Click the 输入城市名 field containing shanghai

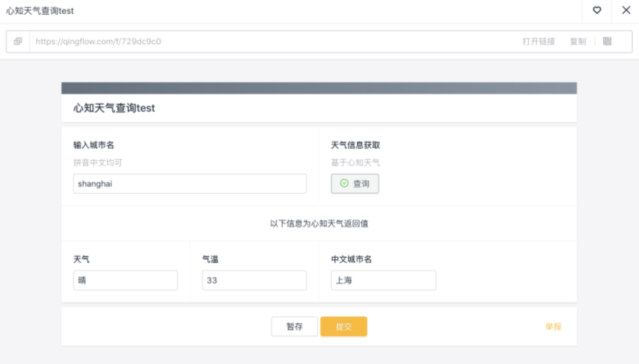click(x=190, y=184)
